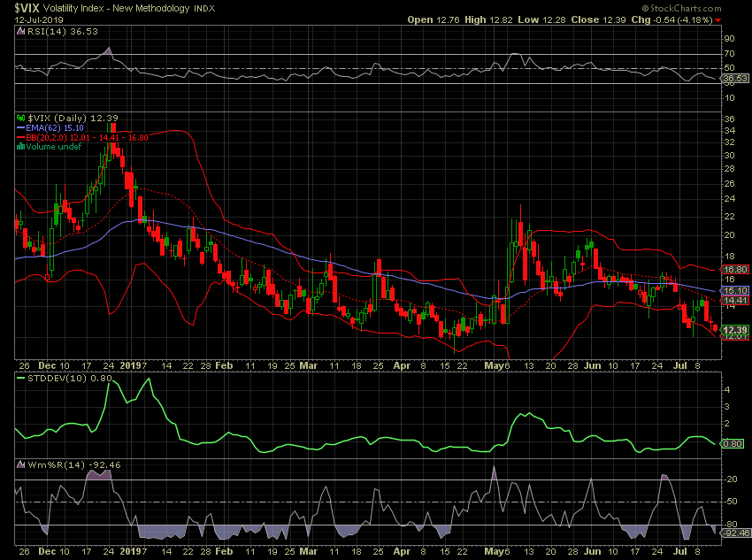Click the 36.53 RSI axis value tag
Screen dimensions: 752x560
(736, 78)
